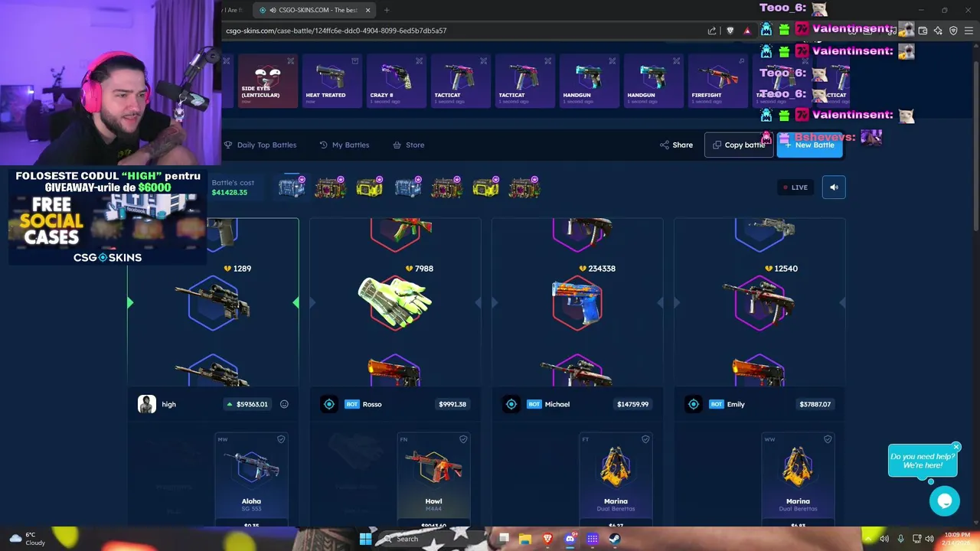Open Brave browser from the taskbar

tap(547, 539)
